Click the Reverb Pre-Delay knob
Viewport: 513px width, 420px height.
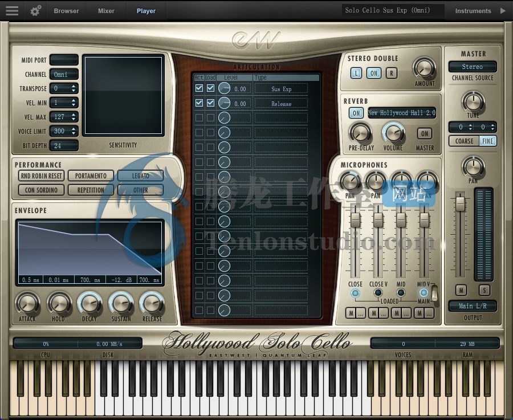pos(361,133)
